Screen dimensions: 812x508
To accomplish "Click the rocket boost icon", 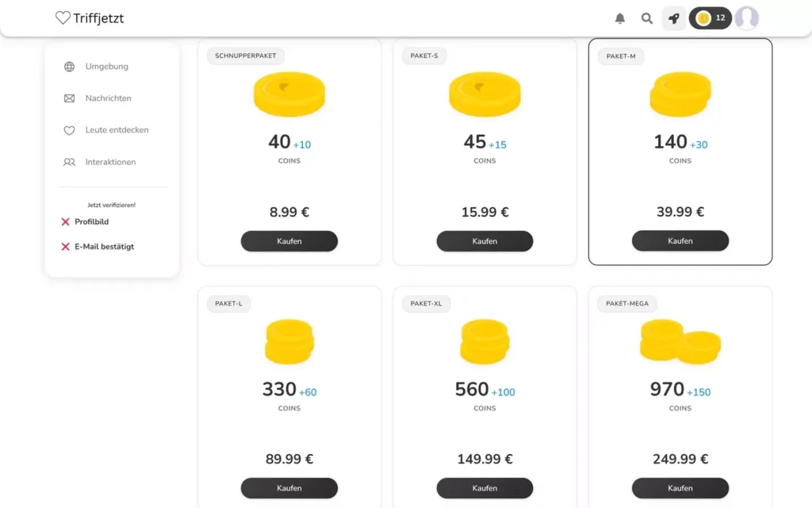I will click(x=673, y=18).
